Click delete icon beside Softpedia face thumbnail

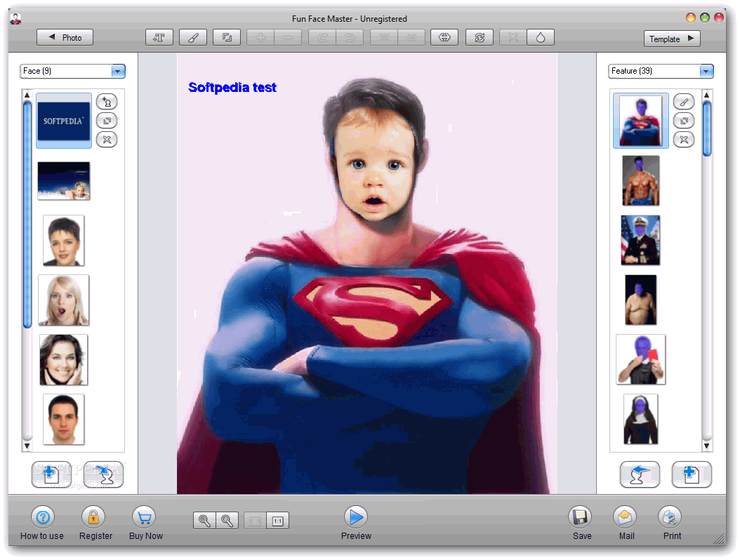(x=107, y=140)
